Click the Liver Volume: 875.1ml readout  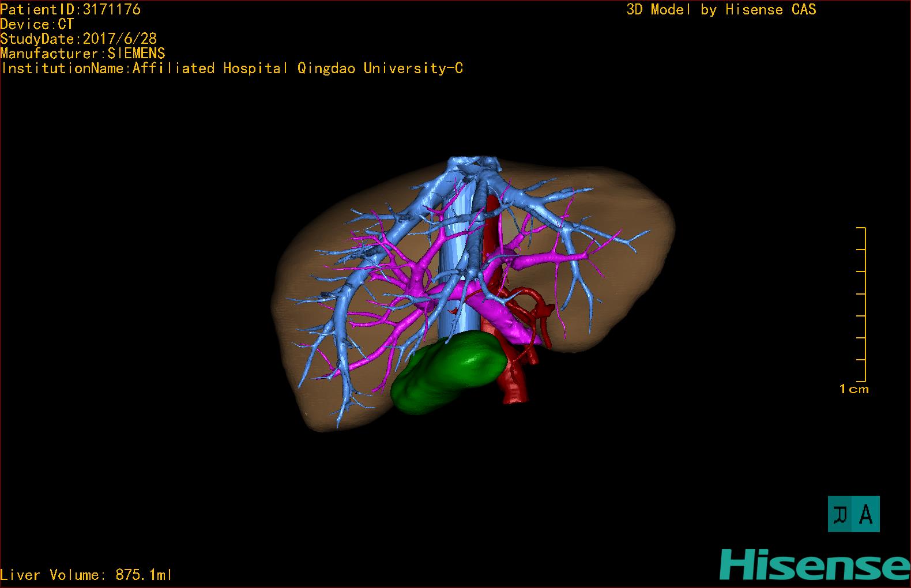pyautogui.click(x=86, y=575)
